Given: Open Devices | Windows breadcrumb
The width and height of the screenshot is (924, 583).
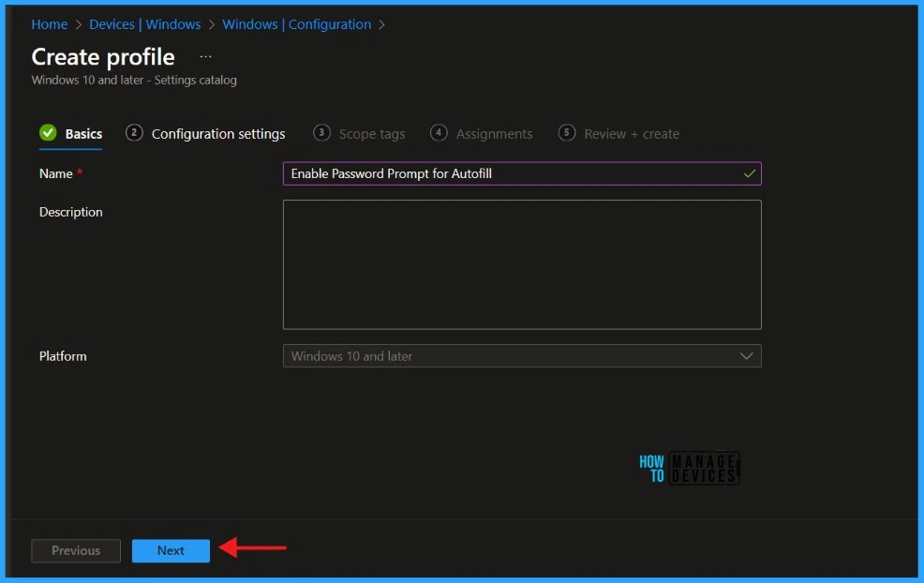Looking at the screenshot, I should tap(145, 24).
